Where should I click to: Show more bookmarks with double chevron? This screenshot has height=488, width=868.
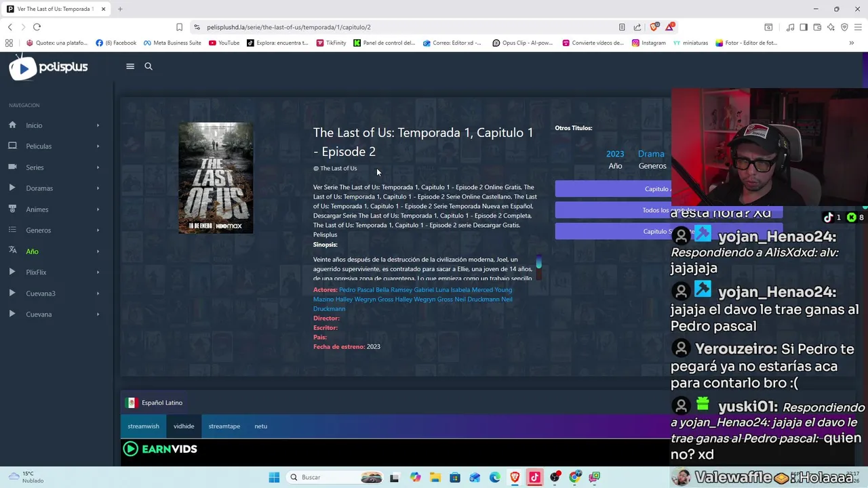[x=852, y=43]
